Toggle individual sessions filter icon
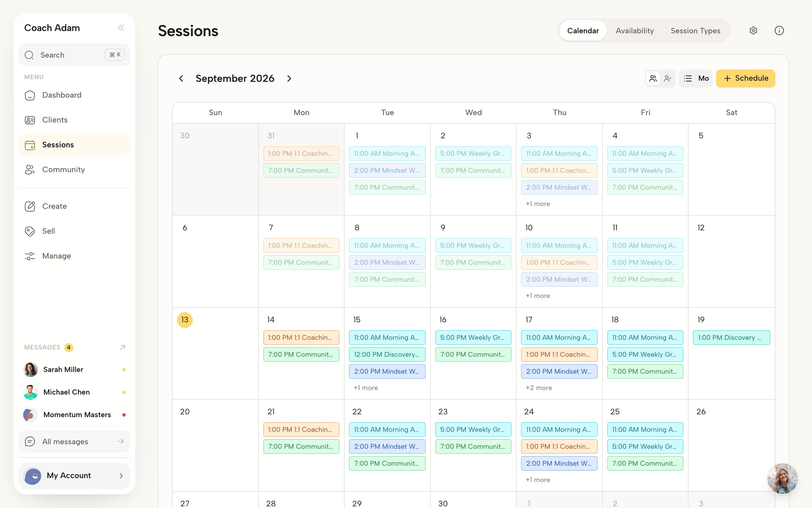The height and width of the screenshot is (508, 812). (x=668, y=79)
